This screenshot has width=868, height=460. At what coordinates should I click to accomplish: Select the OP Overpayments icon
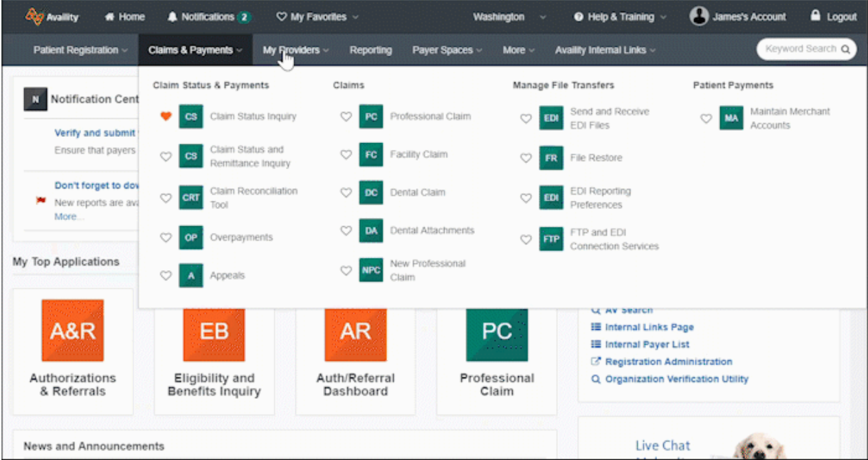coord(191,237)
